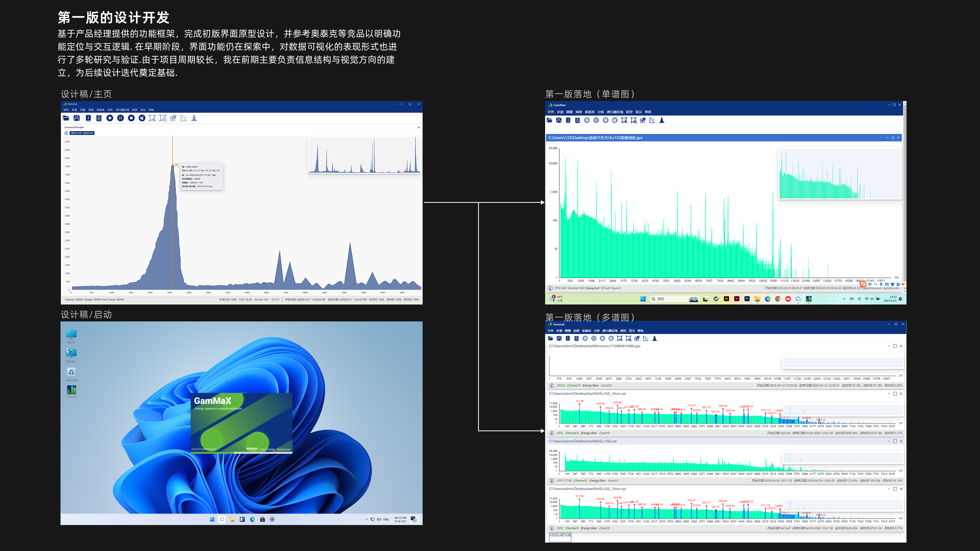
Task: Click spectrum overview thumbnail in top-left mockup
Action: (x=364, y=155)
